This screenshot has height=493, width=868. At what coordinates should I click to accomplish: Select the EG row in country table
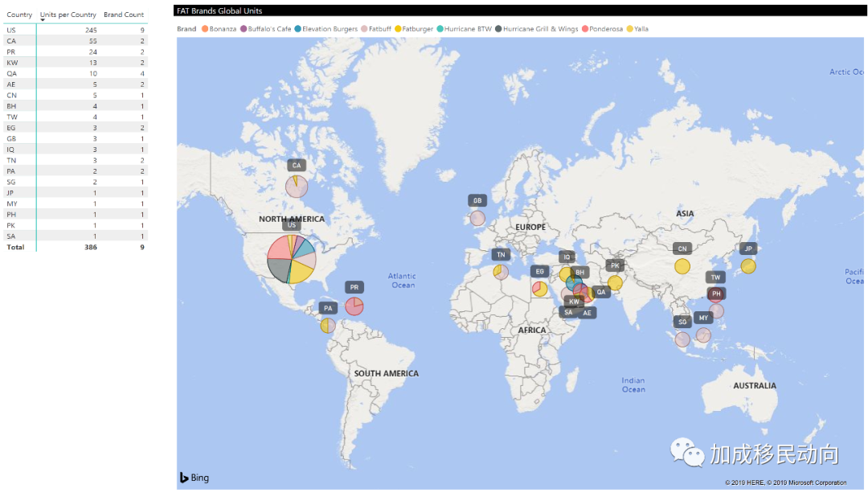coord(76,127)
